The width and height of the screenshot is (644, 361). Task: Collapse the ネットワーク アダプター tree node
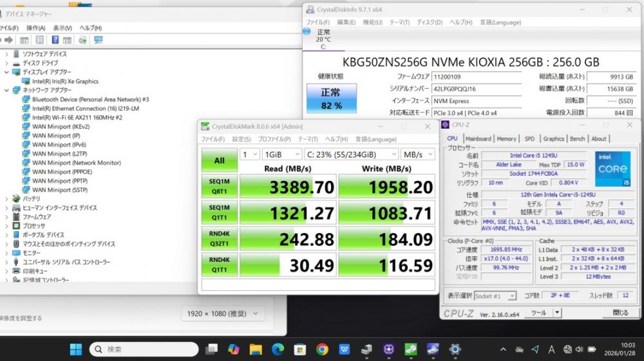point(6,90)
